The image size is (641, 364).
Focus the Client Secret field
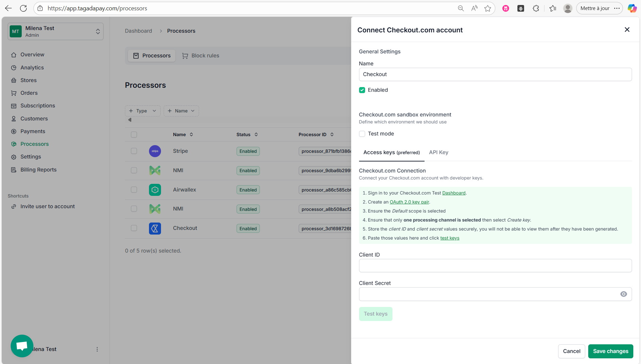tap(495, 294)
